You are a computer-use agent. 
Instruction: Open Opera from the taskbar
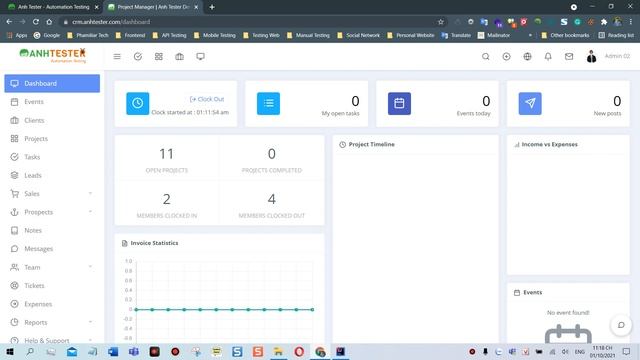pyautogui.click(x=299, y=351)
